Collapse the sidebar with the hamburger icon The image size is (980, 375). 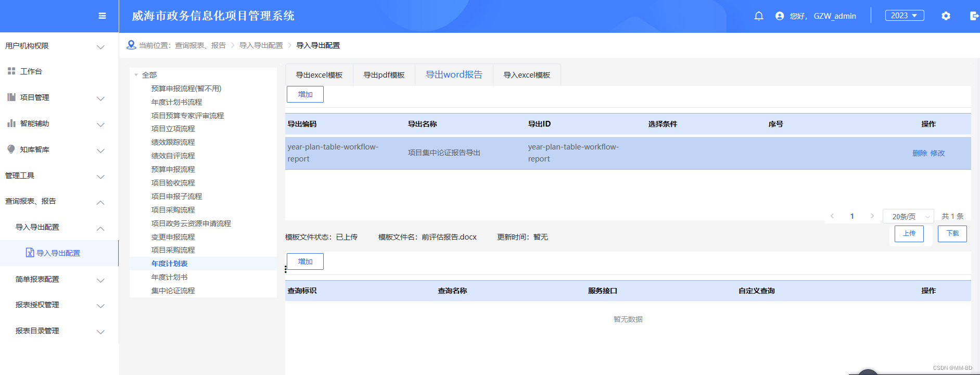tap(102, 16)
